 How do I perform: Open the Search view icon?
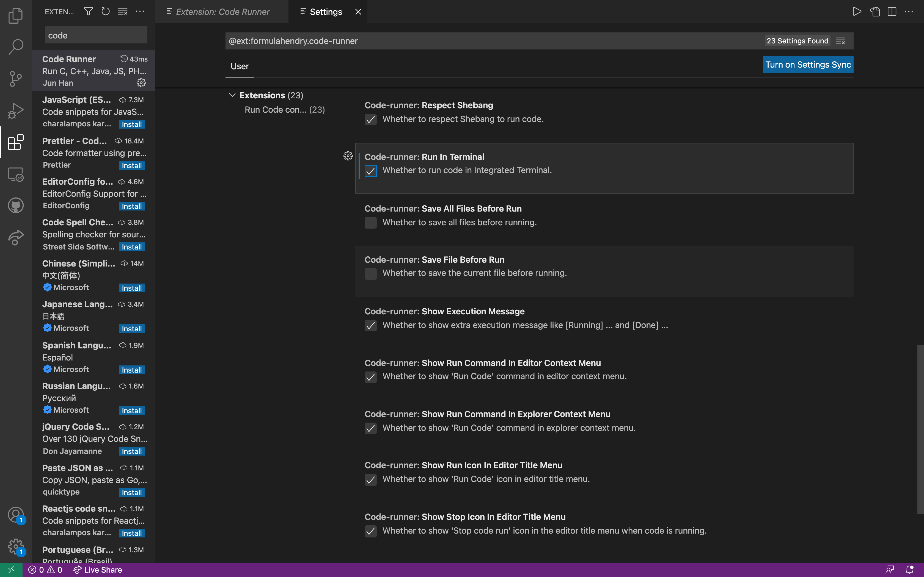pos(16,47)
